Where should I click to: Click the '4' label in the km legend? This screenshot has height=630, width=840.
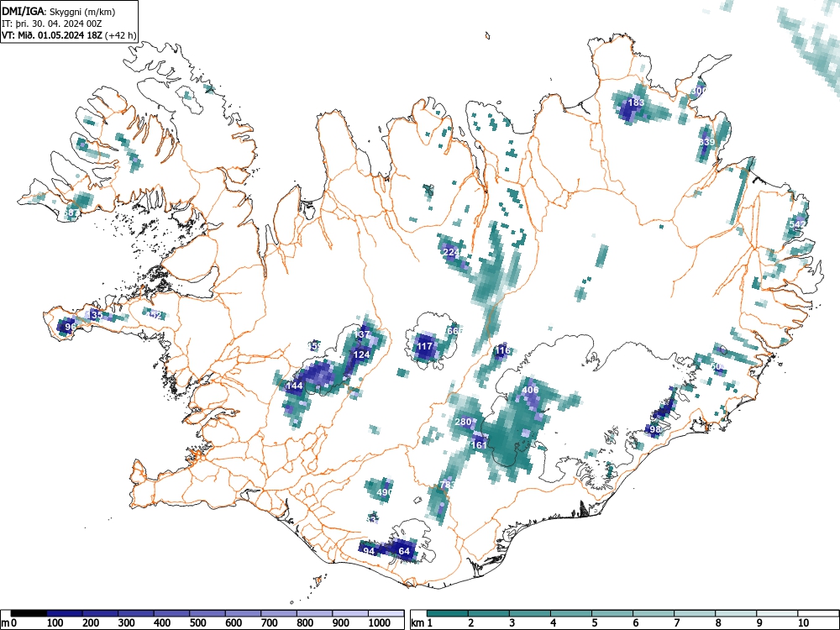click(553, 623)
